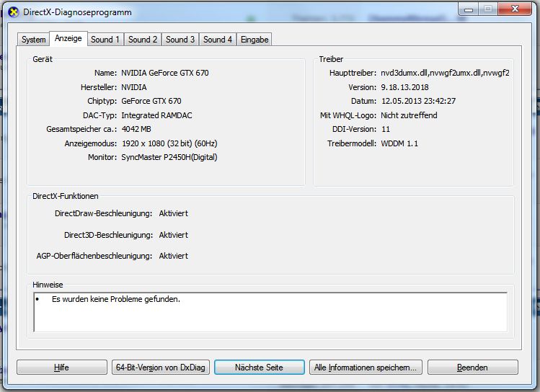Screen dimensions: 540x392
Task: Open the Sound 1 tab
Action: click(x=105, y=40)
